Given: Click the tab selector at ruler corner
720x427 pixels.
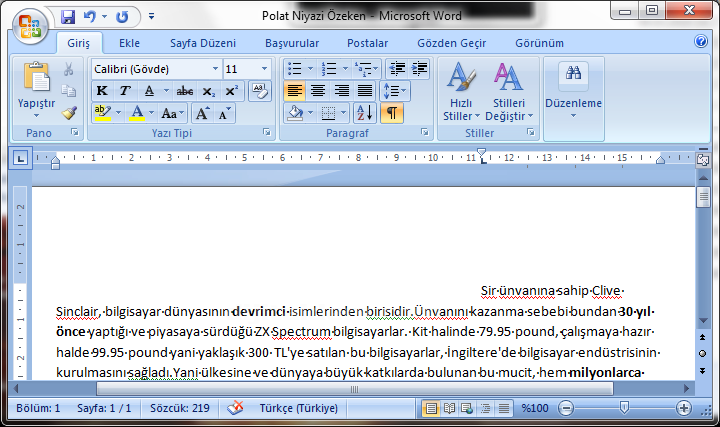Looking at the screenshot, I should tap(21, 159).
